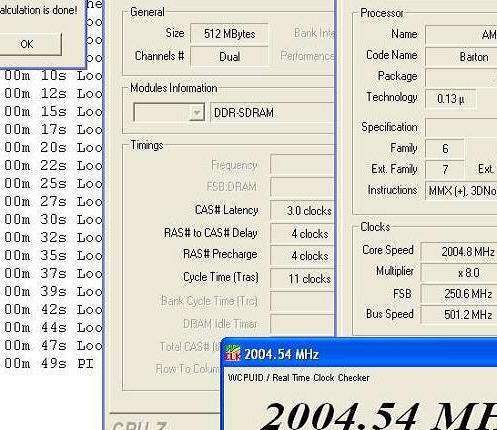Click CAS# Latency value 3.0 clocks
This screenshot has height=430, width=497.
pos(302,211)
